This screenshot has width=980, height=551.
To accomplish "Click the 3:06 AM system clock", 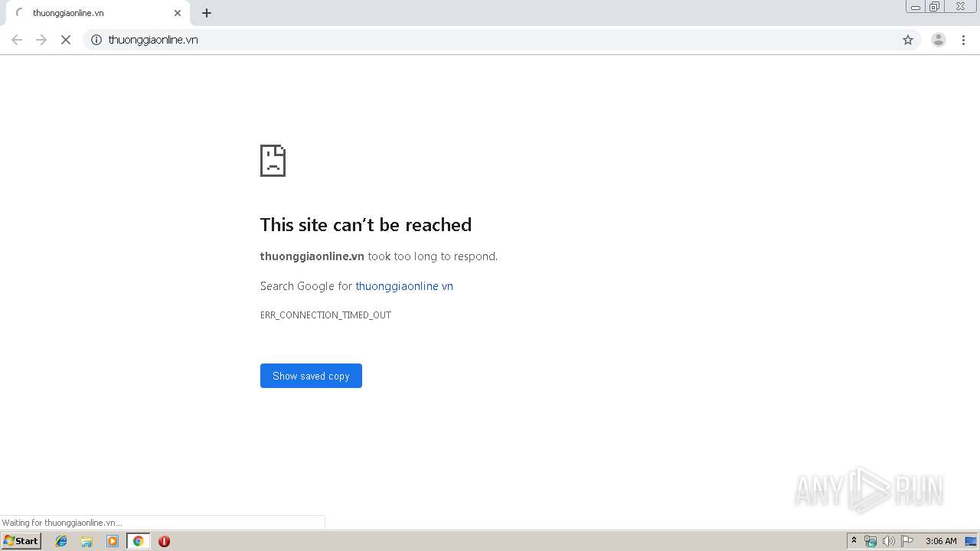I will click(941, 541).
